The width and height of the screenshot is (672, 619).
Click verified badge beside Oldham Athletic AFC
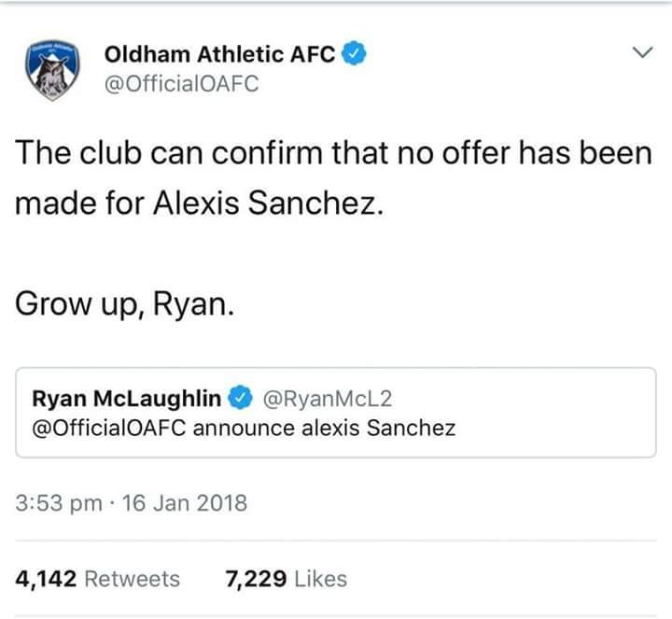(x=352, y=54)
